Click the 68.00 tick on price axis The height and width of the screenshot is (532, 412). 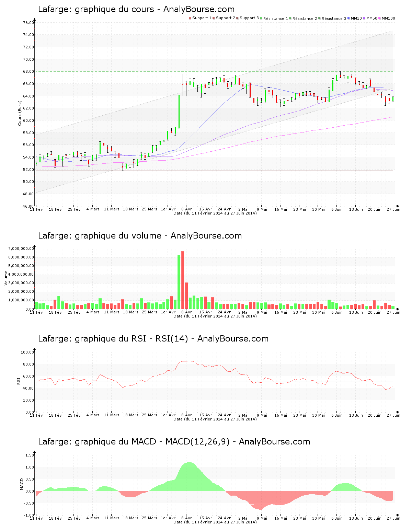(28, 71)
